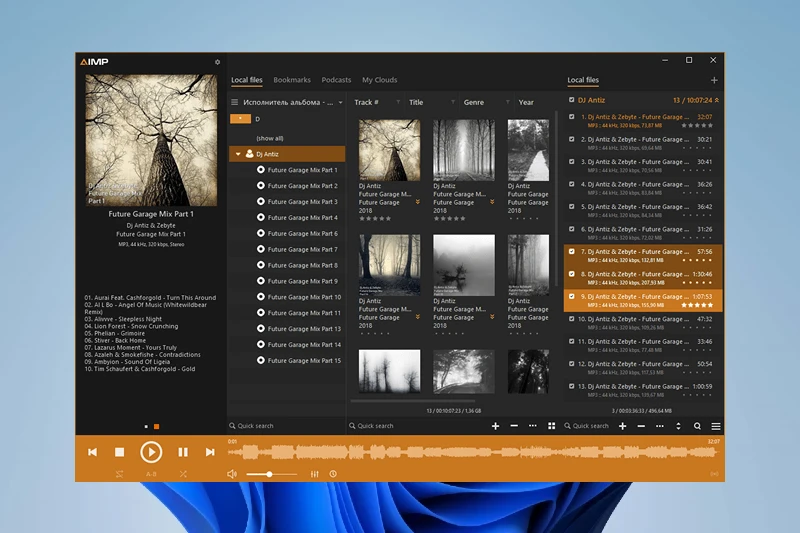Click AIMP logo in title bar

pyautogui.click(x=94, y=62)
